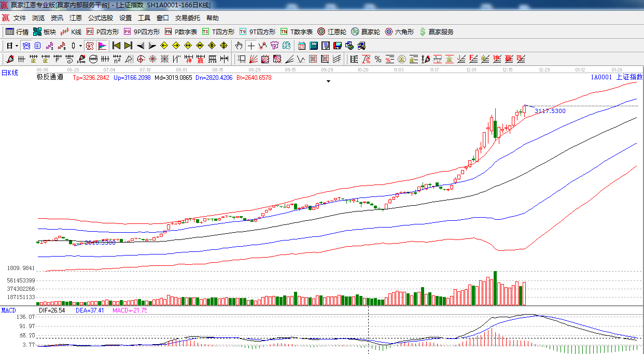The image size is (644, 354).
Task: Expand the 日 period dropdown arrow
Action: [x=16, y=46]
